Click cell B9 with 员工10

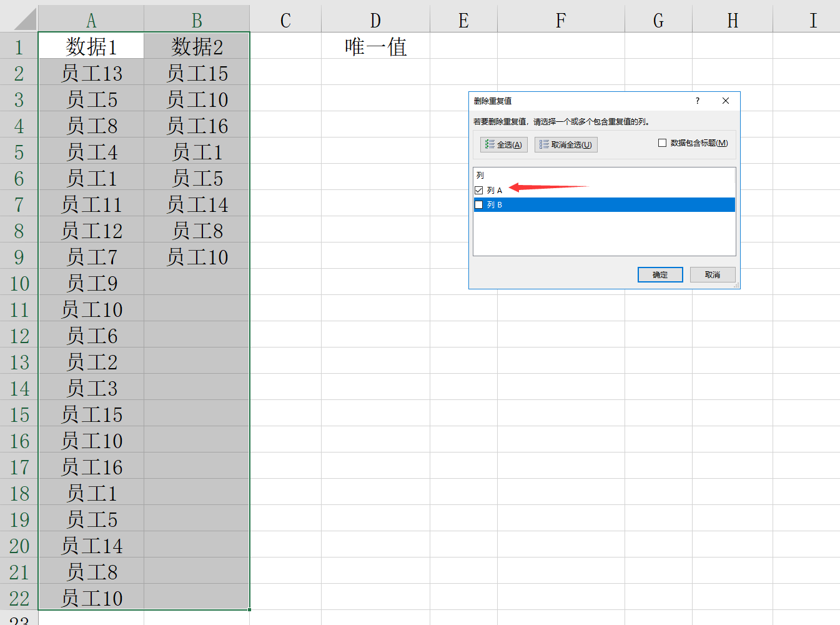pyautogui.click(x=197, y=256)
